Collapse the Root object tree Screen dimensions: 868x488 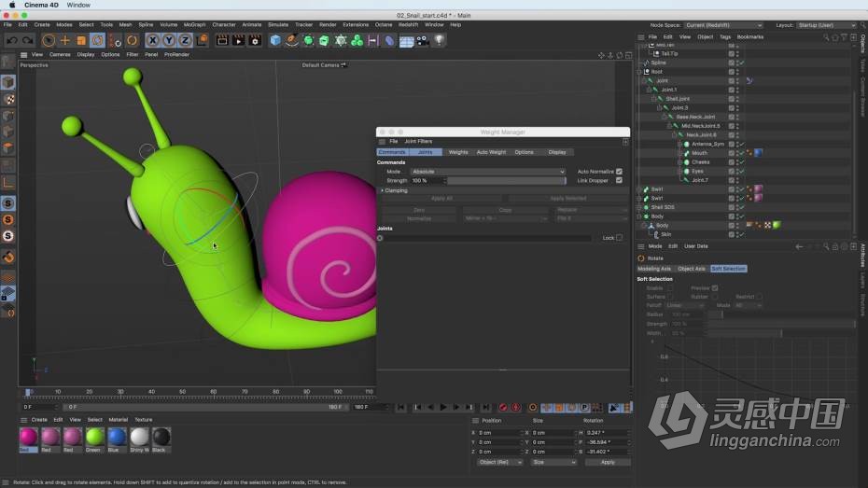pos(639,72)
